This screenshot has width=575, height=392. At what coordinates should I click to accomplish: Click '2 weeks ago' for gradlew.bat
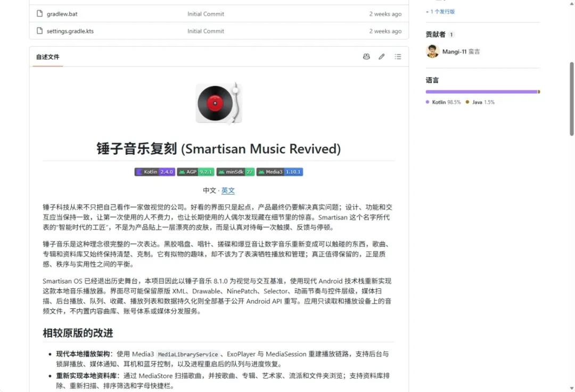[x=385, y=14]
